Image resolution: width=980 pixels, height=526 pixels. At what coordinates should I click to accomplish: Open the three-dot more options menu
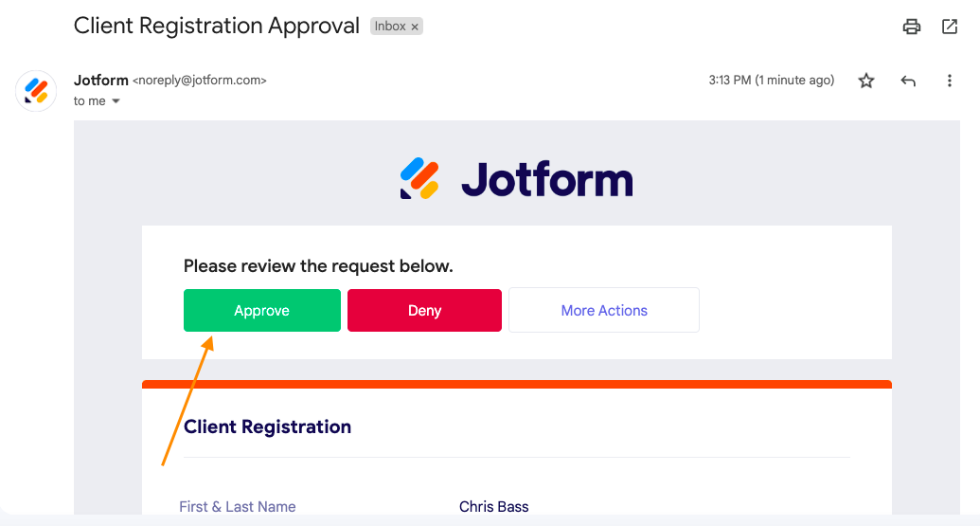[x=950, y=82]
